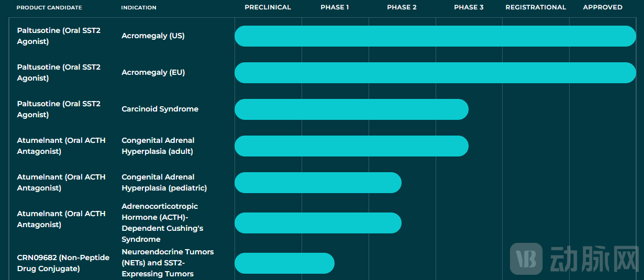Screen dimensions: 644x280
Task: Open CRN09682 (Non-Peptide Drug Conjugate) entry
Action: pos(63,263)
